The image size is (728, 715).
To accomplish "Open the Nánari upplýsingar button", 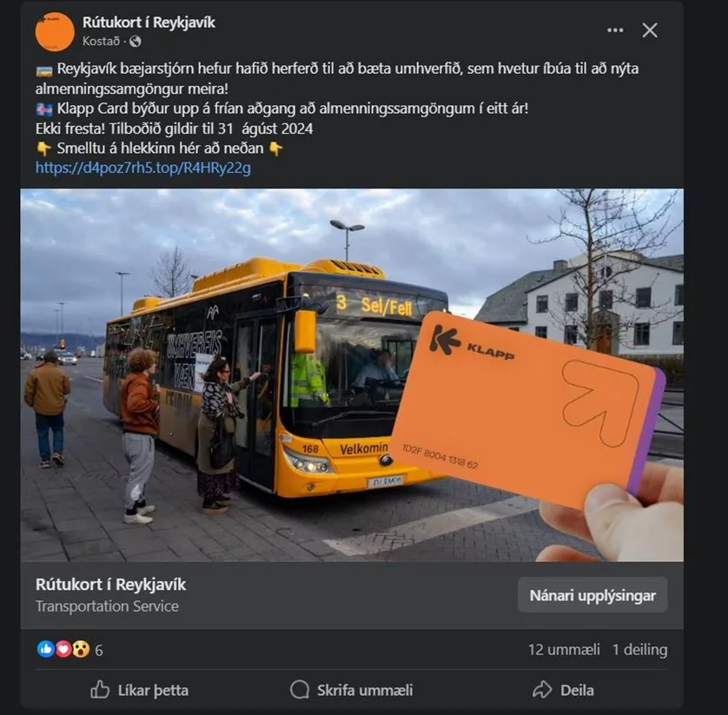I will coord(592,595).
